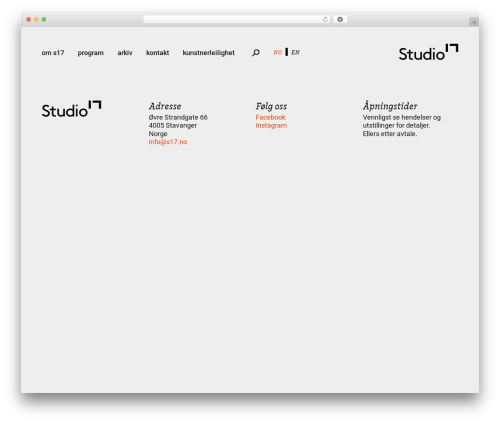The image size is (500, 423).
Task: Click the browser address bar
Action: point(237,19)
